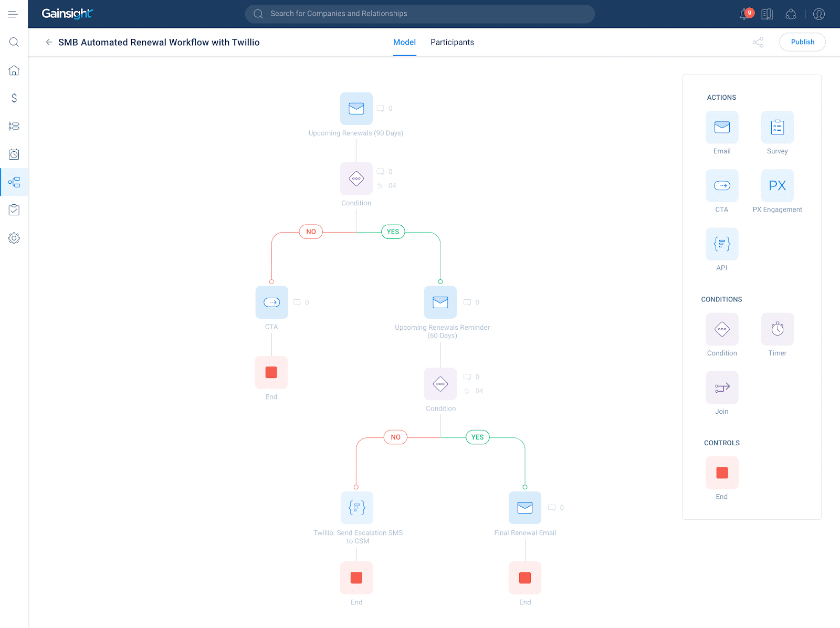Choose the API action icon

722,244
